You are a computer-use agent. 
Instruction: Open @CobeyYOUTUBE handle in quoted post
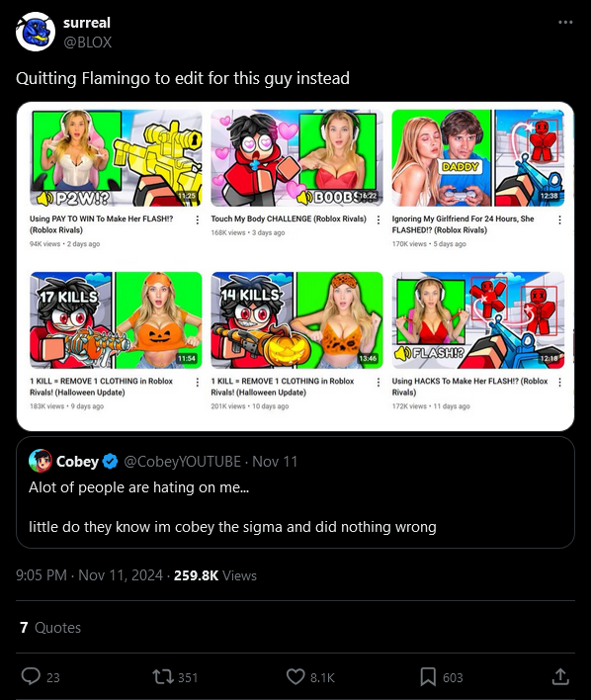(182, 461)
